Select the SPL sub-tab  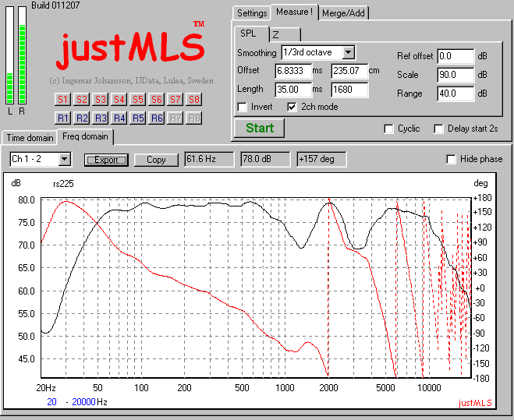(x=251, y=34)
